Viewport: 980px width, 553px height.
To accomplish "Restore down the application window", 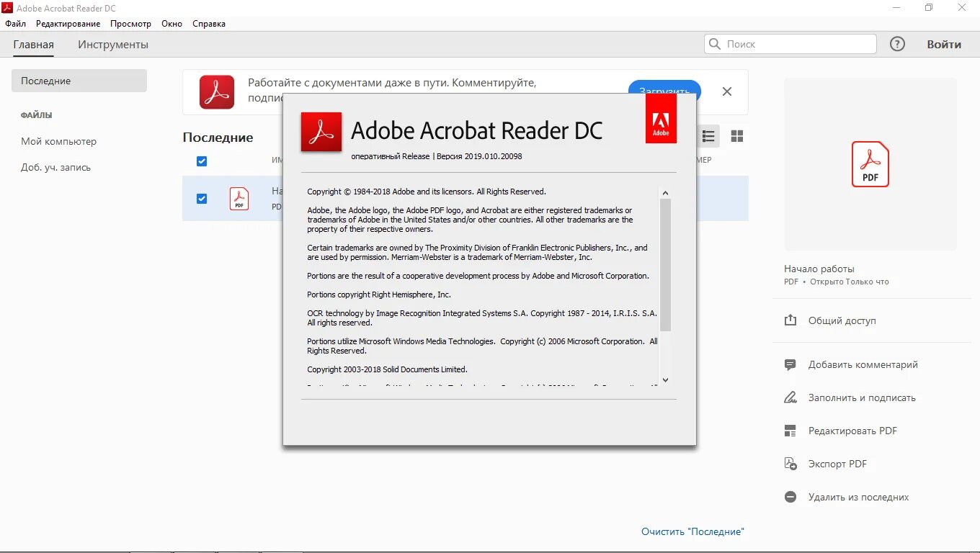I will point(929,7).
